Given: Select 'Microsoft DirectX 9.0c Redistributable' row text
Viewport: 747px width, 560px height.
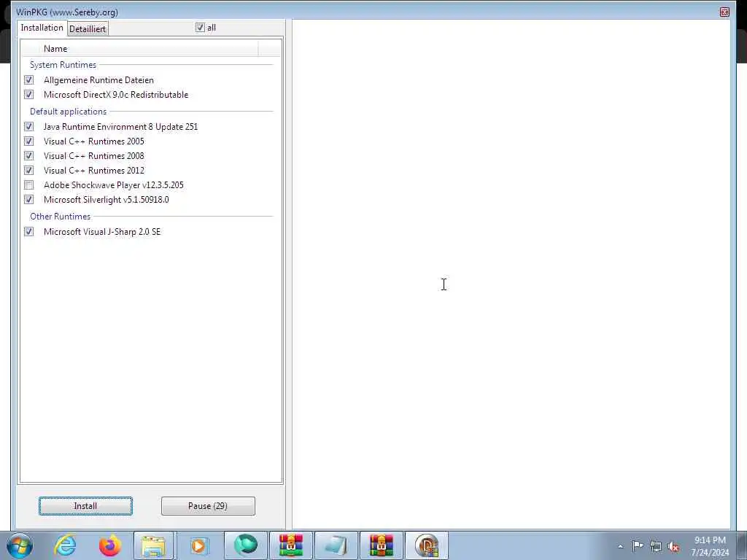Looking at the screenshot, I should [x=116, y=95].
